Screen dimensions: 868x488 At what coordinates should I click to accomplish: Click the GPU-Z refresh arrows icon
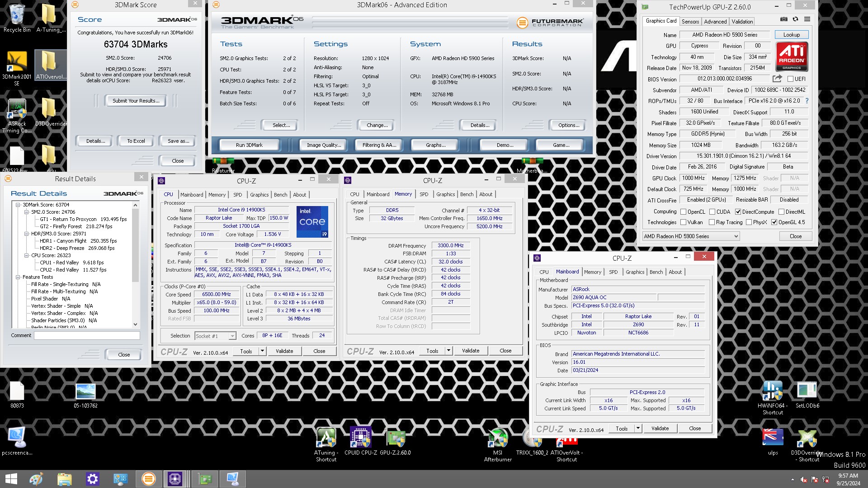795,19
